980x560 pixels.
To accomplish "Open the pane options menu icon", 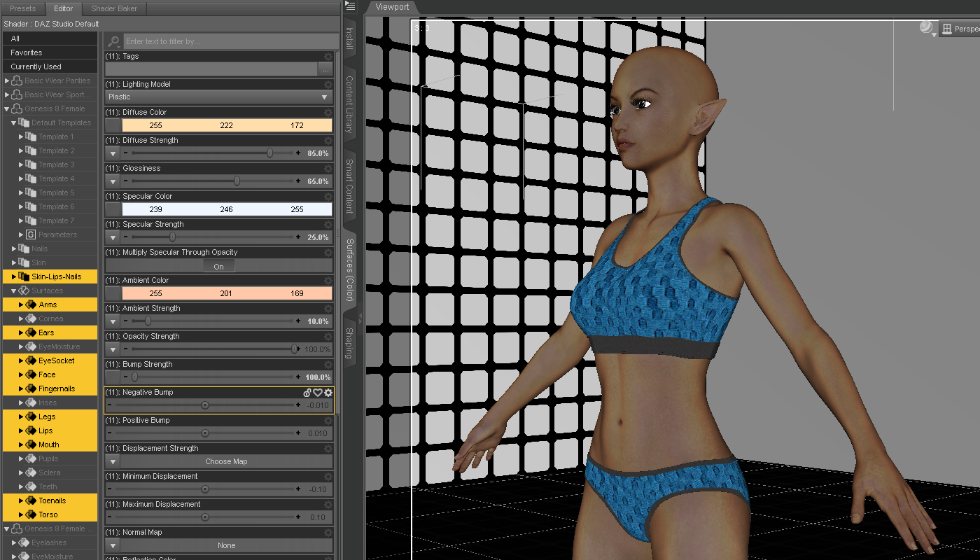I will pos(351,6).
